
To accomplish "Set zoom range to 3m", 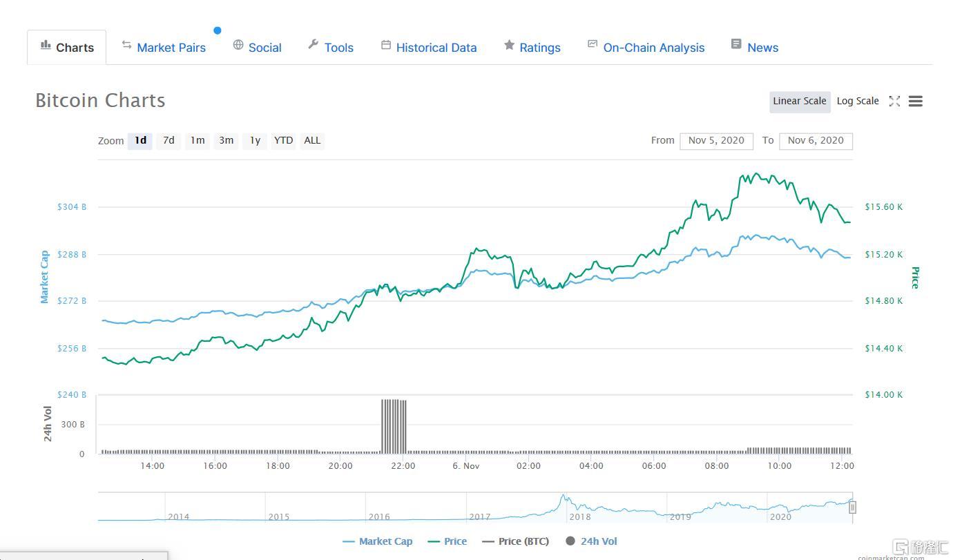I will (226, 141).
